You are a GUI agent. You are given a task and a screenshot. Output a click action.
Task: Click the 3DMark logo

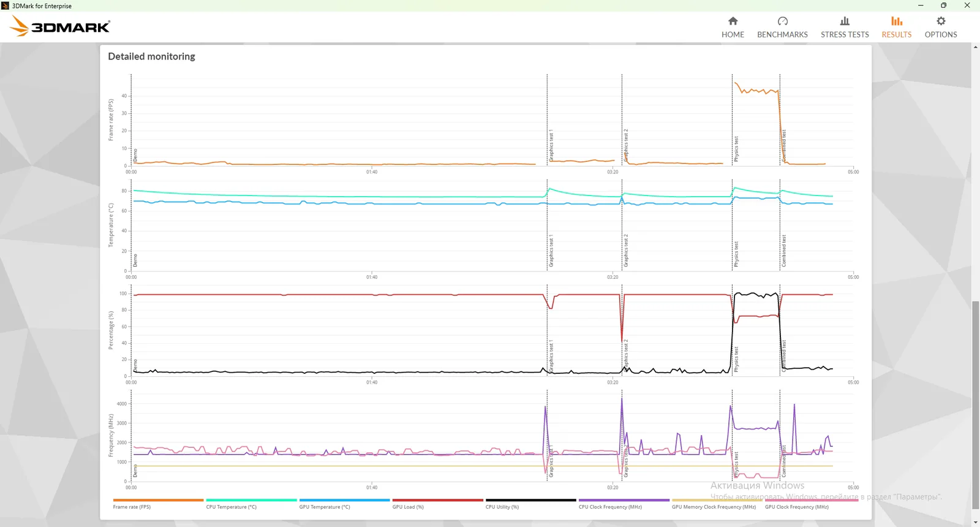pyautogui.click(x=60, y=26)
